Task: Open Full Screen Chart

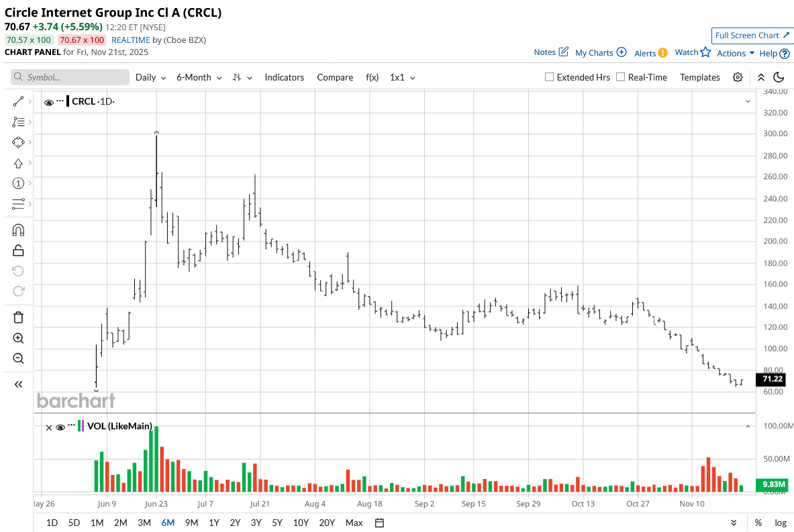Action: (752, 36)
